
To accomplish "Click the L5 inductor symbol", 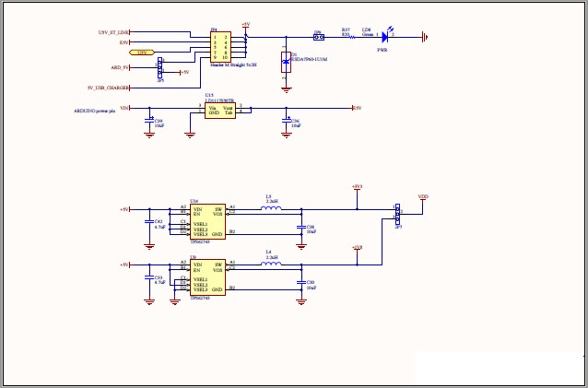I will coord(270,208).
